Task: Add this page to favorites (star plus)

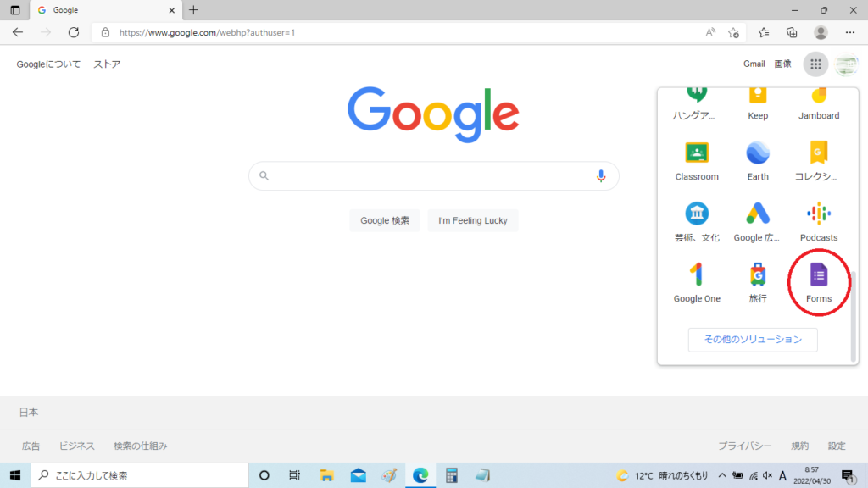Action: [x=733, y=33]
